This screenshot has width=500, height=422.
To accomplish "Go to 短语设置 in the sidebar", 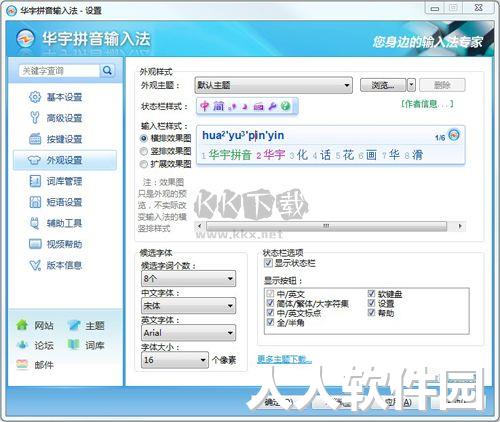I will pos(64,202).
